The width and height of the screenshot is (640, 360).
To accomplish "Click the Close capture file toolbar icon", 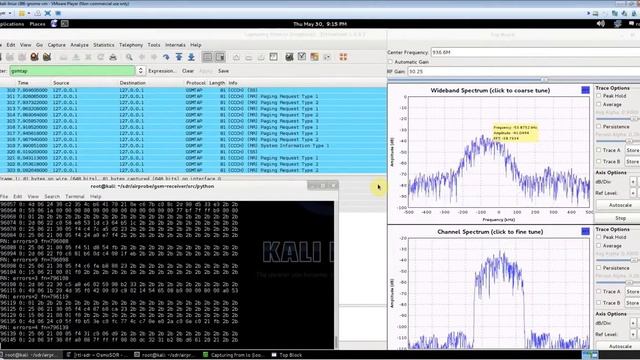I will 88,57.
